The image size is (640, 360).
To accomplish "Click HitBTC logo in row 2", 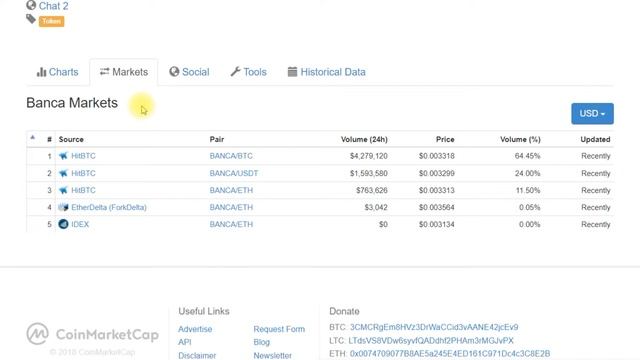I will [x=63, y=173].
